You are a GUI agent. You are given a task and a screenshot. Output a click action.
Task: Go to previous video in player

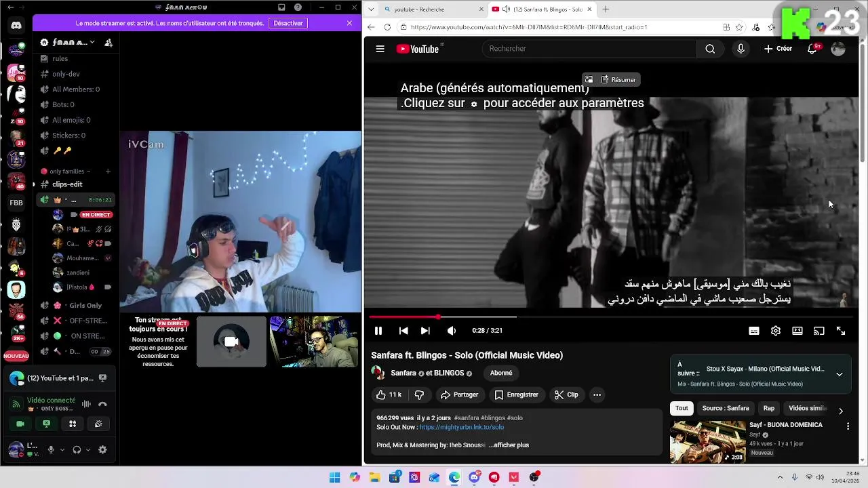point(403,331)
